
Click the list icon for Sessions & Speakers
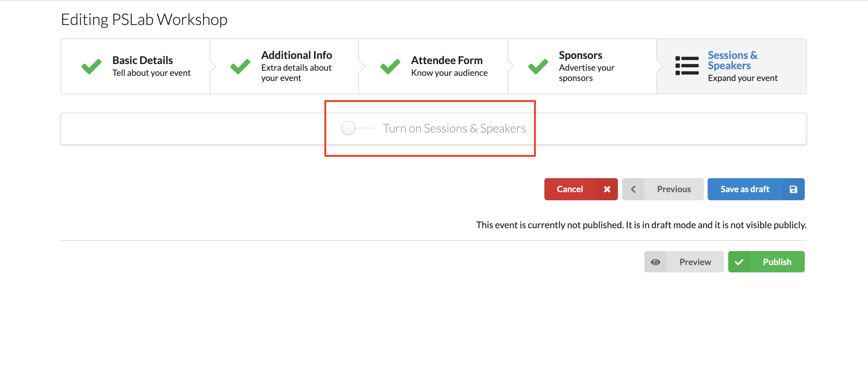pos(687,66)
